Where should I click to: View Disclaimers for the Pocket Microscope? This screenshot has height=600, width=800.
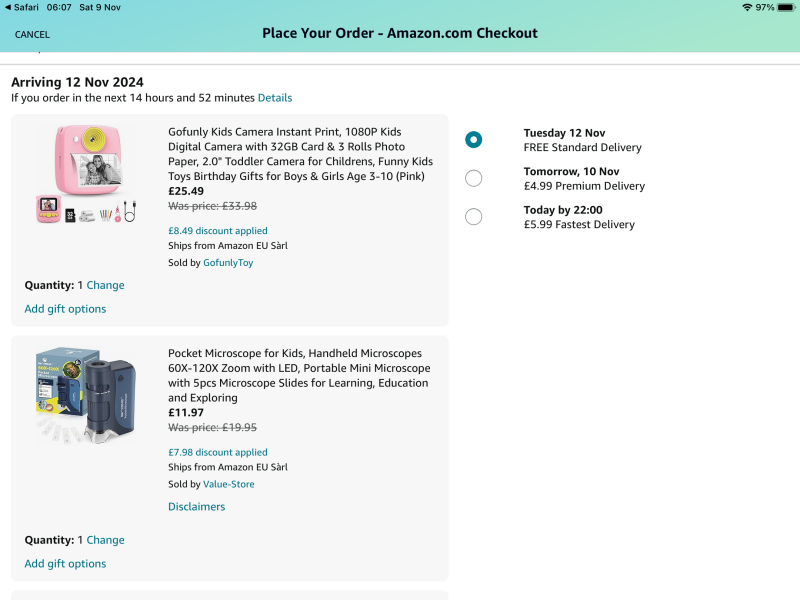pos(196,507)
